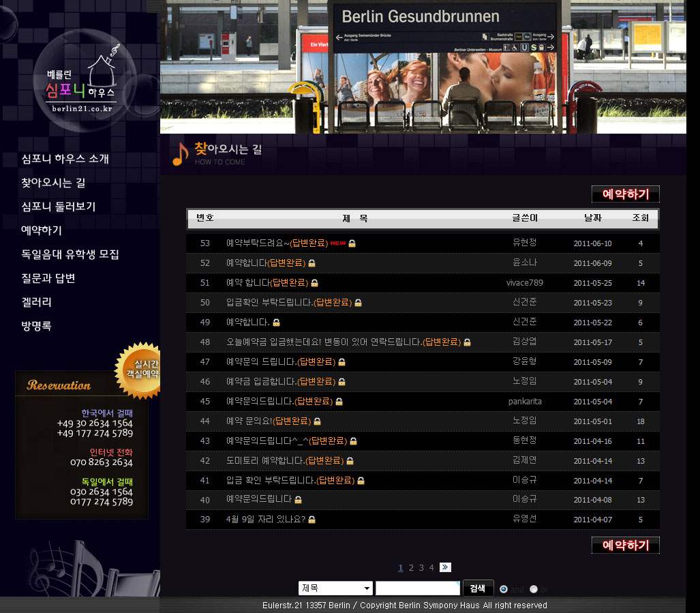Click the lock icon on post 48
Viewport: 700px width, 613px height.
[x=468, y=342]
